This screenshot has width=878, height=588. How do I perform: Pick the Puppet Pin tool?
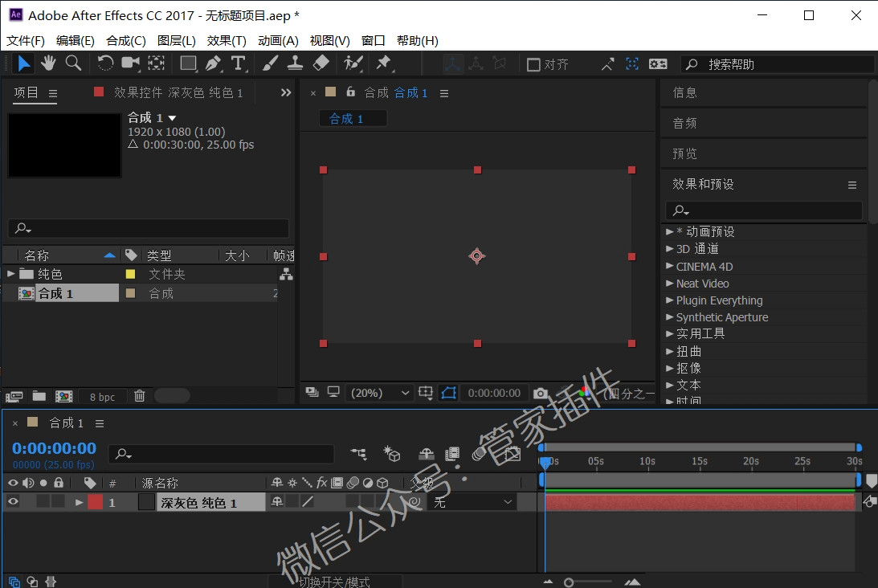pos(384,63)
